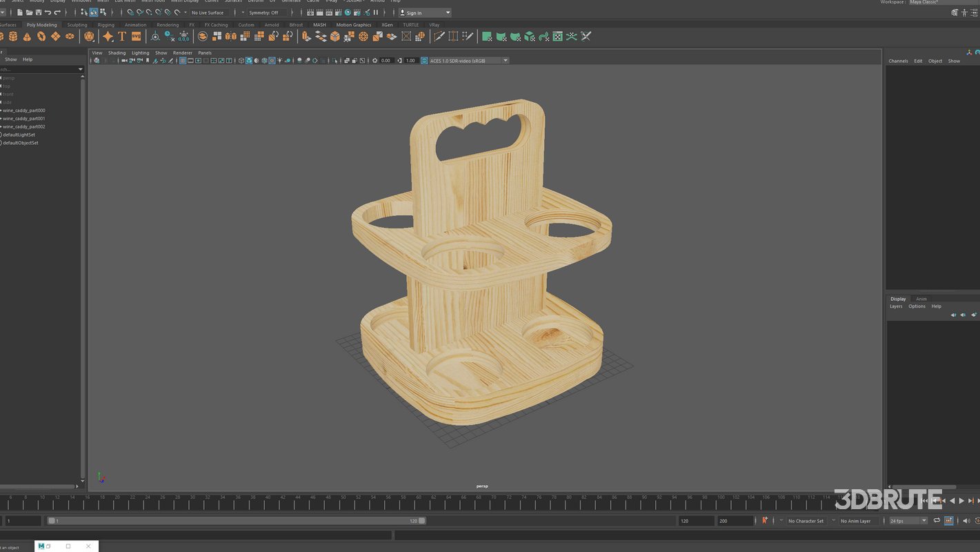Viewport: 980px width, 552px height.
Task: Select the Type tool on the Poly Modeling shelf
Action: click(121, 36)
